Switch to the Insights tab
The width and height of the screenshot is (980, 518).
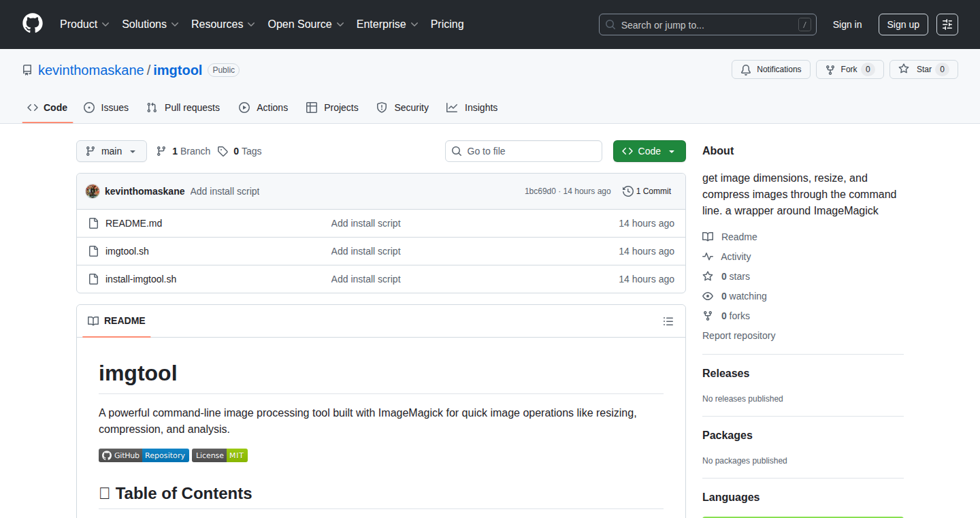(x=472, y=108)
